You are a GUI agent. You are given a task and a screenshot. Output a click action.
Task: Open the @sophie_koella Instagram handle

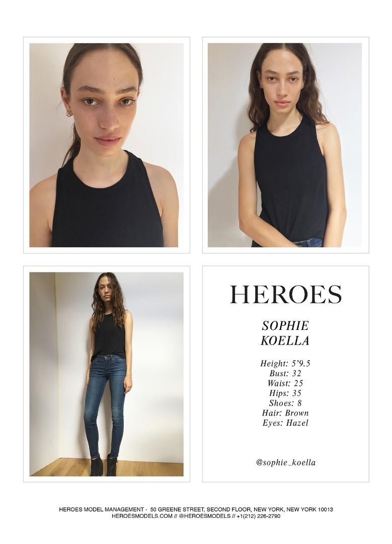pyautogui.click(x=286, y=462)
